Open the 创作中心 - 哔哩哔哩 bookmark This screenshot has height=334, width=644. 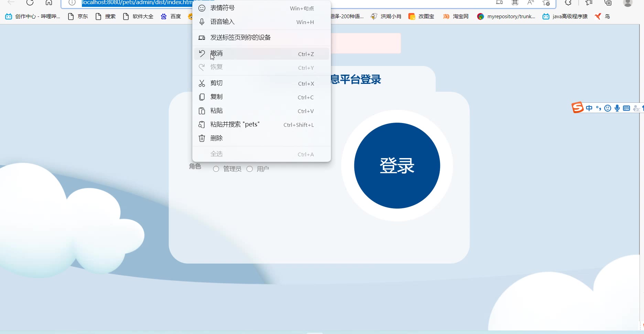[x=33, y=16]
